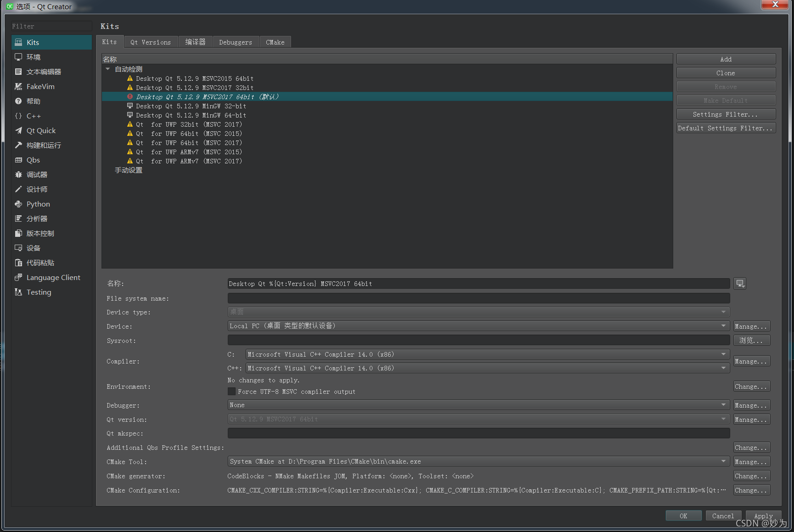794x532 pixels.
Task: Collapse the 自动检测 auto-detected tree group
Action: tap(107, 69)
